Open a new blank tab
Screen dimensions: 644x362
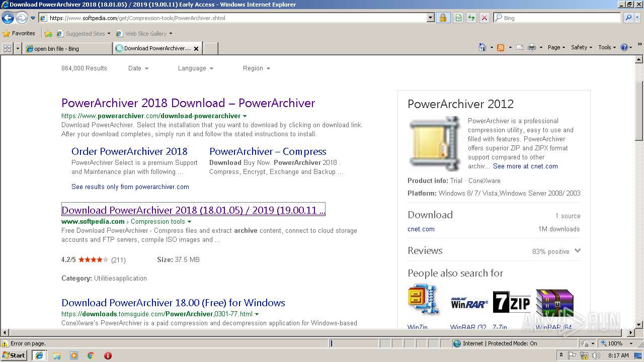point(210,49)
